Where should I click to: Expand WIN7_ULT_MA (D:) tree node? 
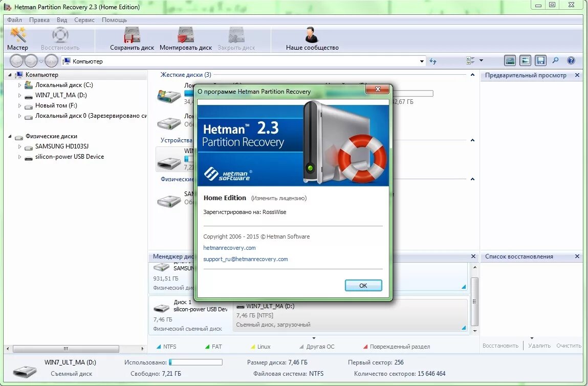point(19,95)
